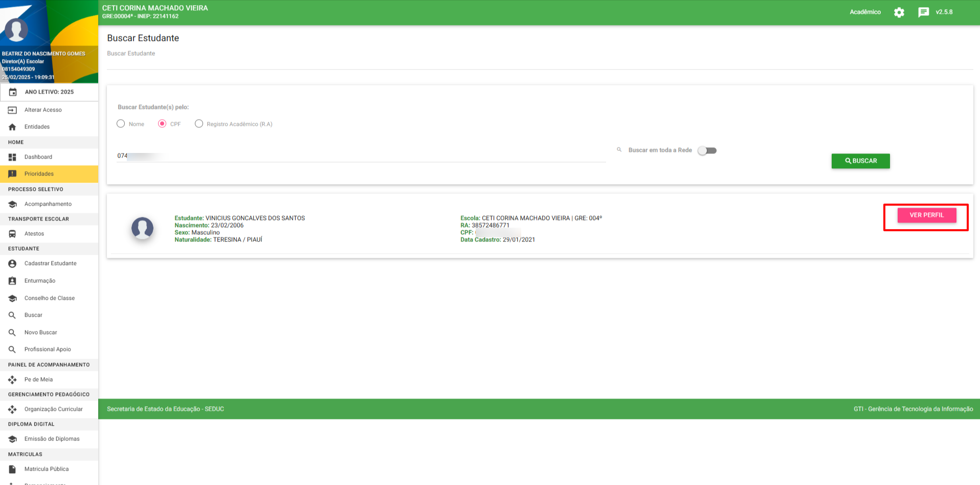Viewport: 980px width, 485px height.
Task: Click the Matrícula Pública document icon
Action: coord(12,469)
